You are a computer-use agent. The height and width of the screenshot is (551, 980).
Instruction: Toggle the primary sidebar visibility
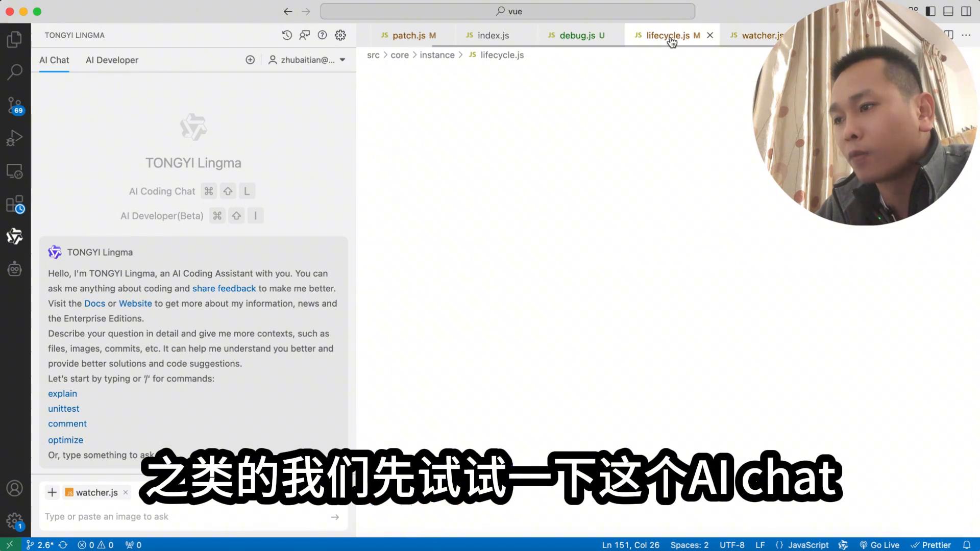(x=931, y=11)
